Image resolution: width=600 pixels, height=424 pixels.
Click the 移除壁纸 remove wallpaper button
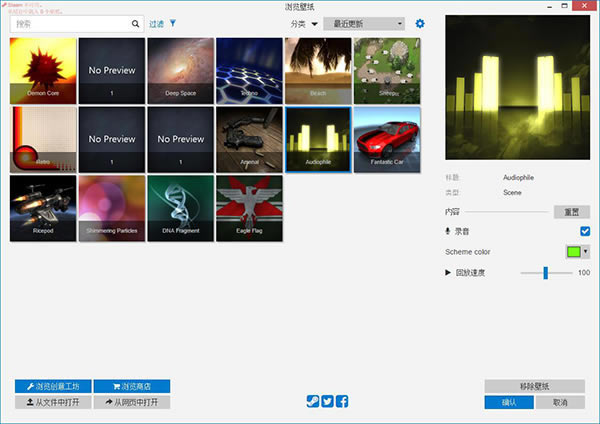click(x=535, y=386)
